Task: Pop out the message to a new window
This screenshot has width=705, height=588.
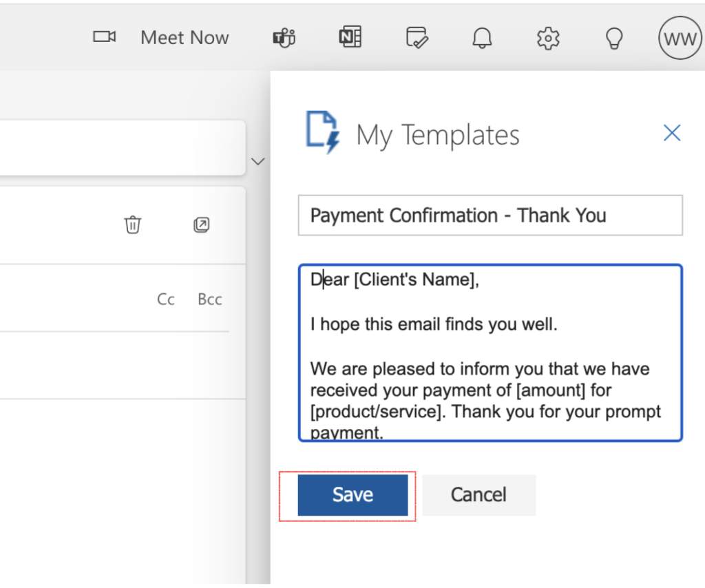Action: (201, 224)
